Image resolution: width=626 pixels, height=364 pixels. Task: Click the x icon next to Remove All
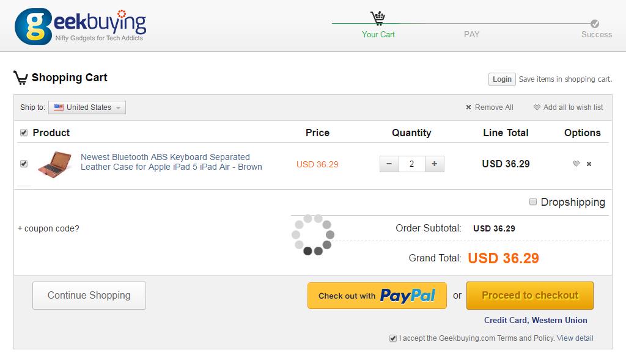(468, 107)
